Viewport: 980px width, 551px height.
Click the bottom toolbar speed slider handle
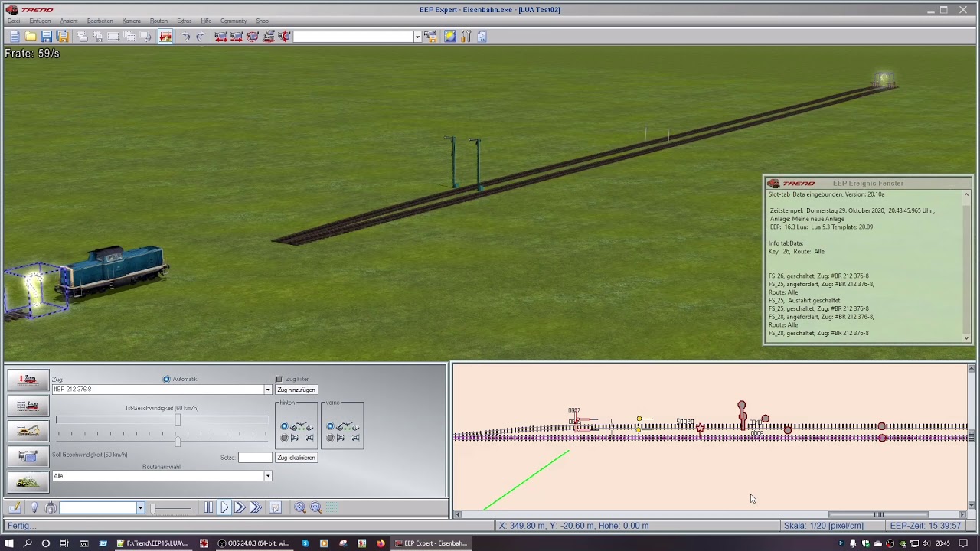click(153, 507)
